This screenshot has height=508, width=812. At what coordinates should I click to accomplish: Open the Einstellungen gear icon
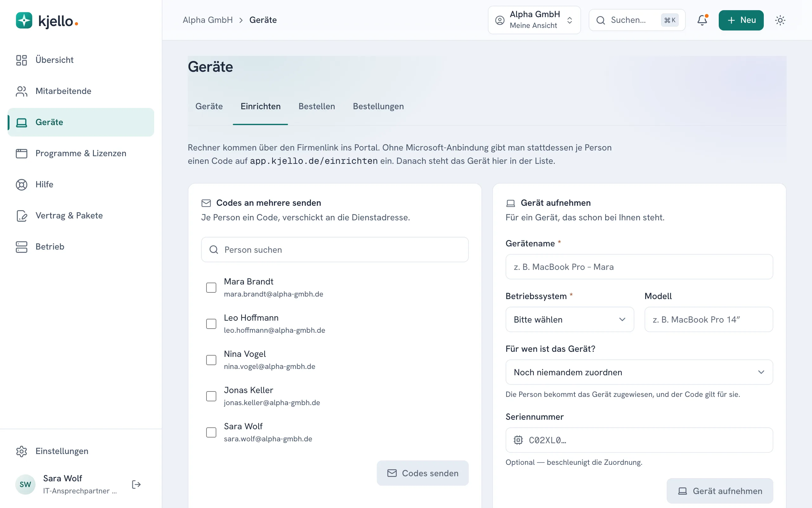22,451
